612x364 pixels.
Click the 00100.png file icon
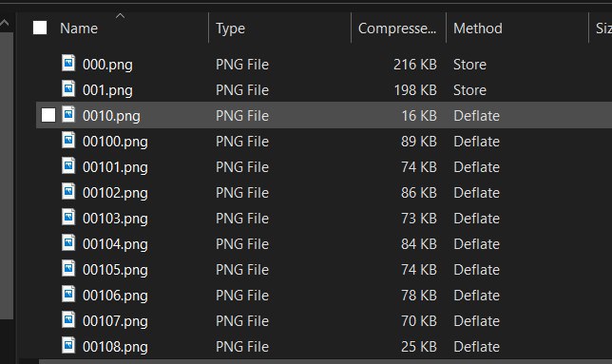[68, 140]
